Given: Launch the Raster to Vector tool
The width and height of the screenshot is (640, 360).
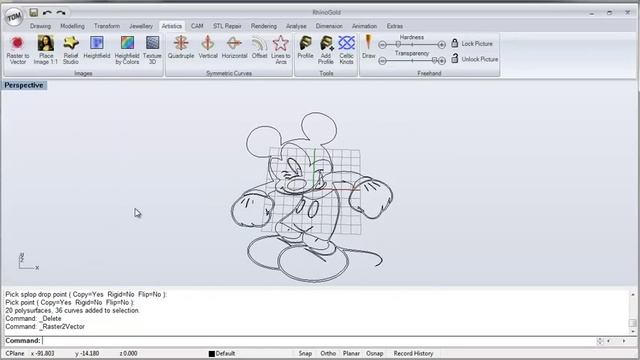Looking at the screenshot, I should pyautogui.click(x=18, y=50).
